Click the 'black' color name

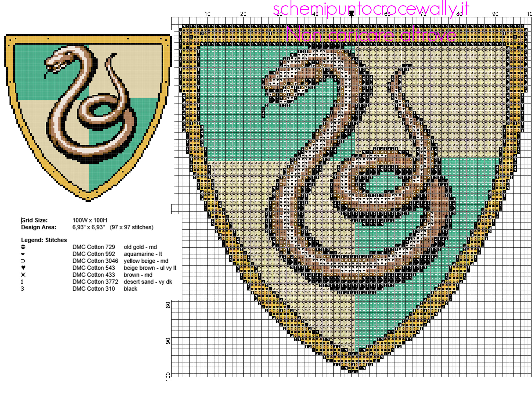pyautogui.click(x=130, y=289)
